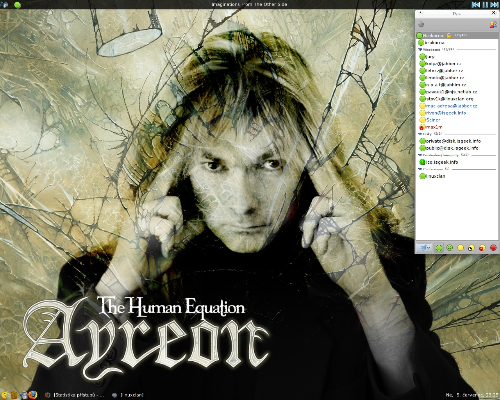
Task: Collapse the first contact group triangle
Action: click(x=420, y=49)
